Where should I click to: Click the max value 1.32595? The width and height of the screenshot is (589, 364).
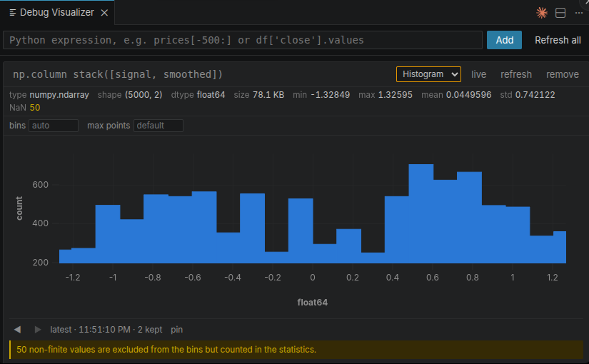tap(395, 95)
